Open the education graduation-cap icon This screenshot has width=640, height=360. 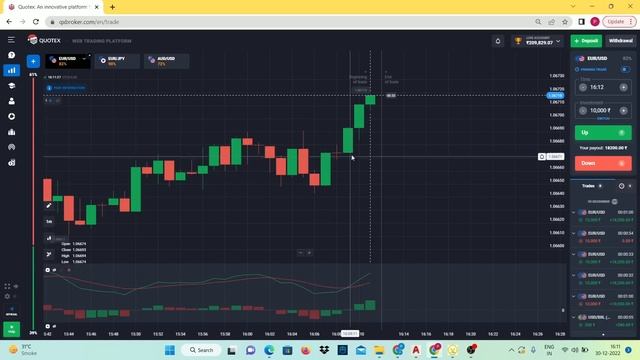tap(11, 86)
